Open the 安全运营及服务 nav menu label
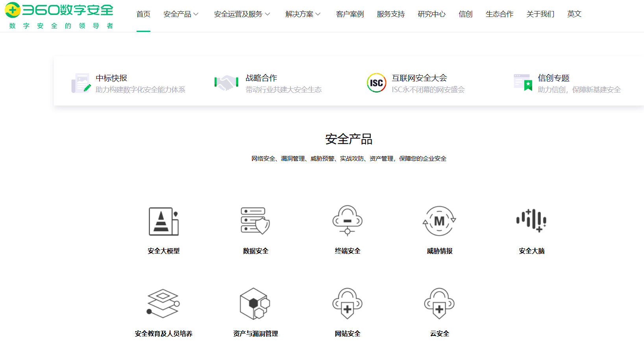Screen dimensions: 644x354 [238, 14]
